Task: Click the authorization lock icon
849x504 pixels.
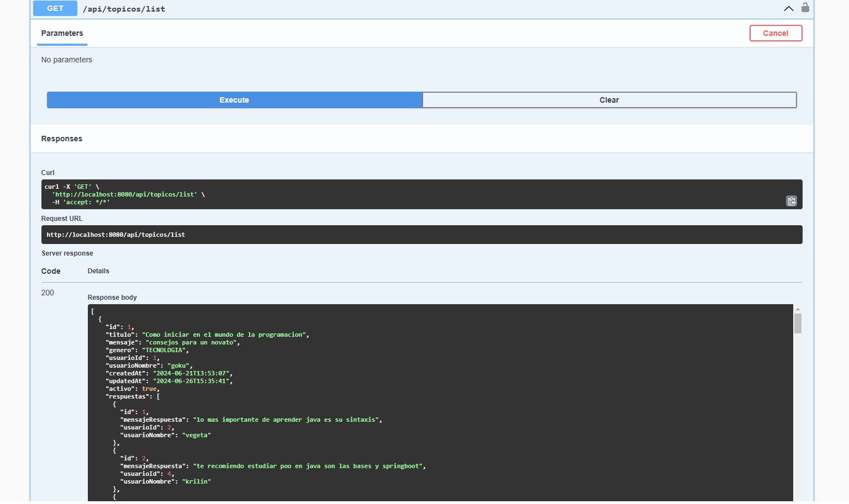Action: (805, 8)
